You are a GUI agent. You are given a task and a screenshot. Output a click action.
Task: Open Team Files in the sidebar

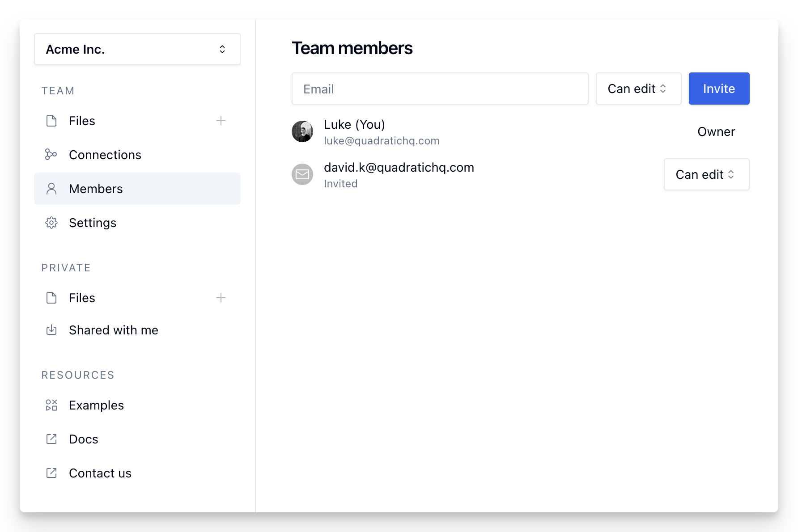[82, 121]
